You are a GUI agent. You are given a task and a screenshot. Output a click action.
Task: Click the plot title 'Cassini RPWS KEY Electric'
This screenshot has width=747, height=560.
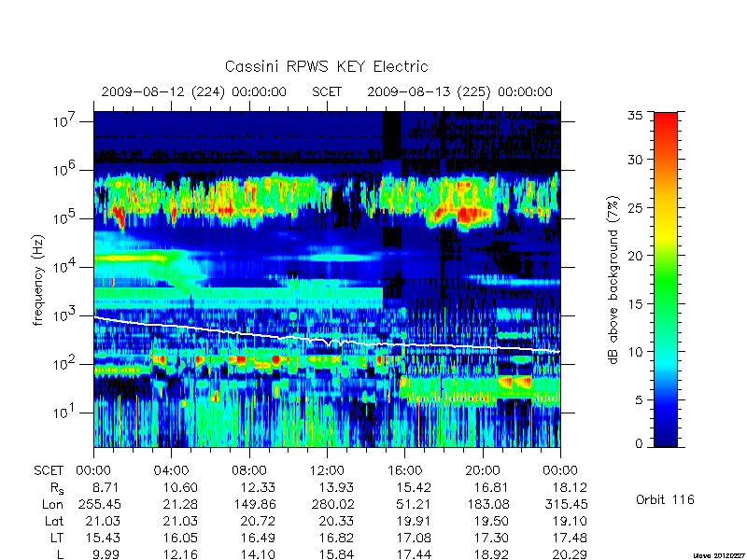click(x=326, y=66)
